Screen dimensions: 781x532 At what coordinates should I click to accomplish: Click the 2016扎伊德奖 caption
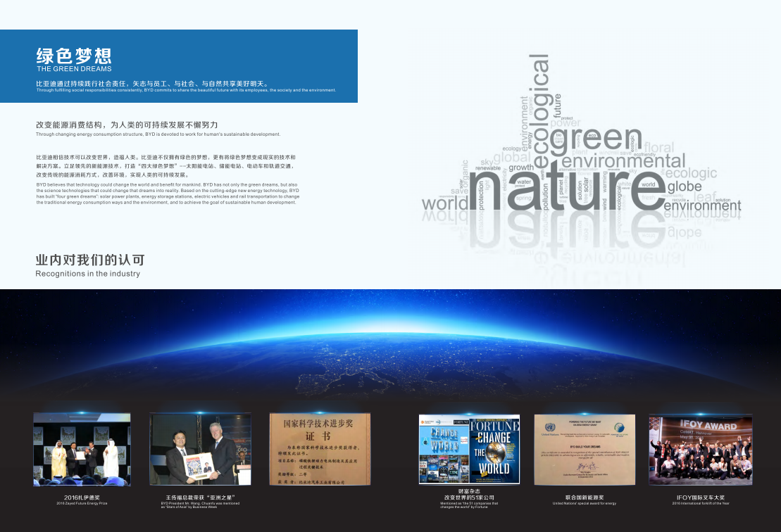(x=82, y=498)
